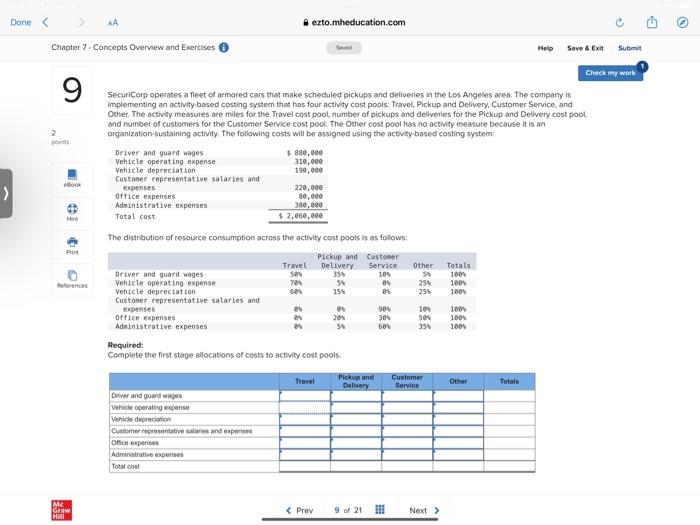Click the McGraw Hill logo

pos(62,510)
